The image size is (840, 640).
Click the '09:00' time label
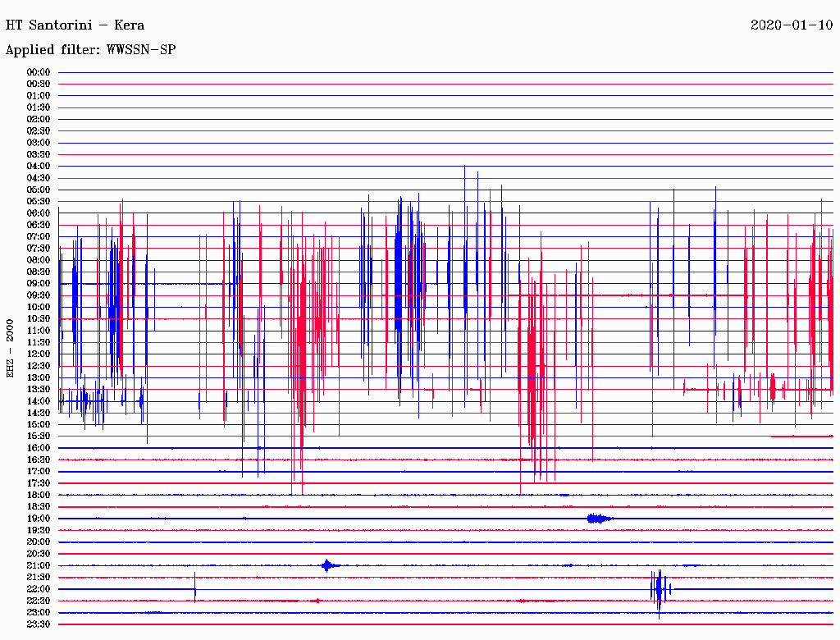(x=39, y=284)
